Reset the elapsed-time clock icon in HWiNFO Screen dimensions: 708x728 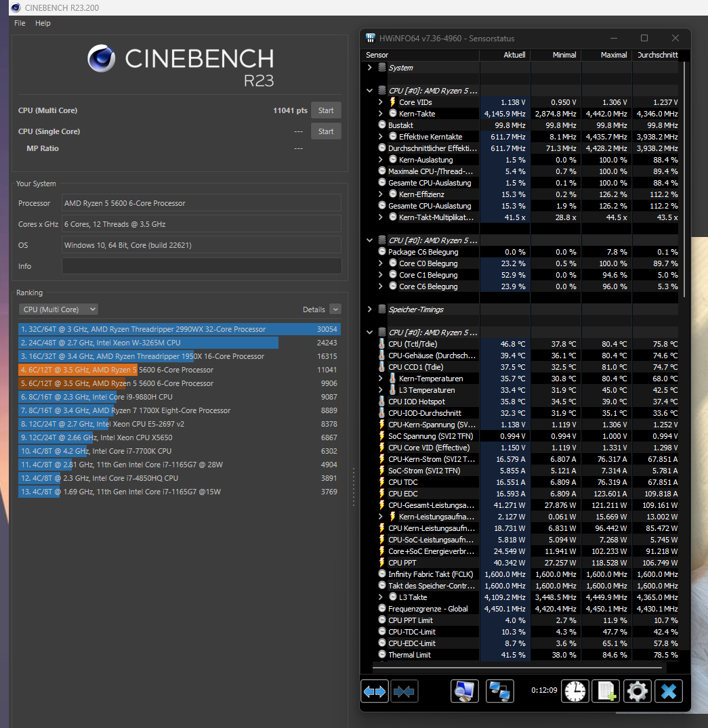pyautogui.click(x=575, y=691)
